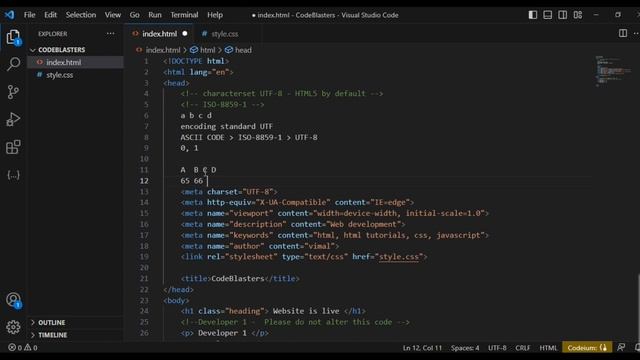Open the Accounts icon
This screenshot has height=360, width=640.
13,300
